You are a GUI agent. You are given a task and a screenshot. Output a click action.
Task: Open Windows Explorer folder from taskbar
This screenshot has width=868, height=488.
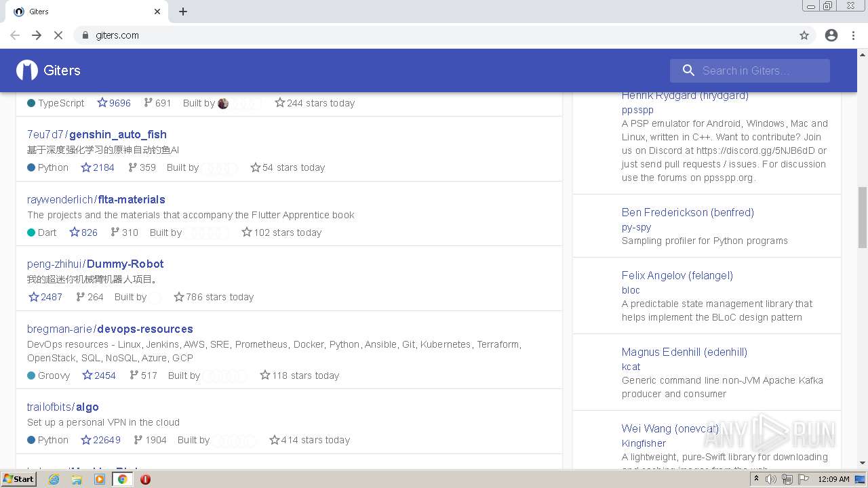click(77, 479)
